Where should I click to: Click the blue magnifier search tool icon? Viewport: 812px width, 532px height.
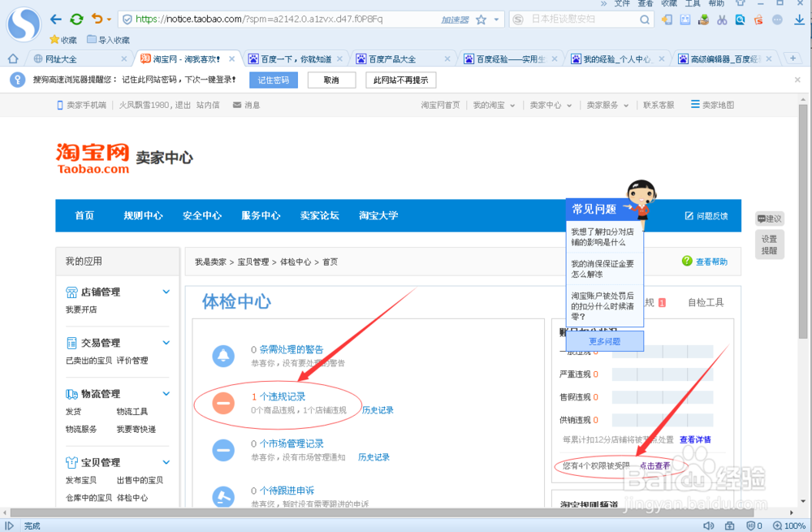pos(740,19)
